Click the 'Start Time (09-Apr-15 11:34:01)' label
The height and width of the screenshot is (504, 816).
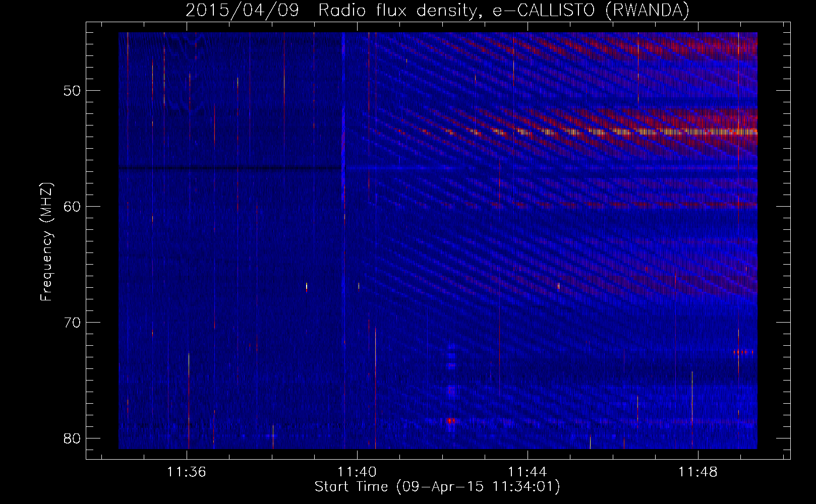(437, 487)
